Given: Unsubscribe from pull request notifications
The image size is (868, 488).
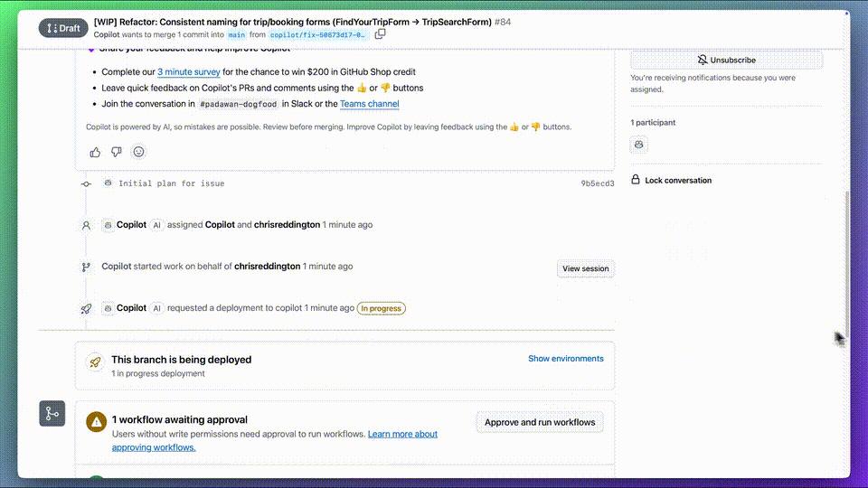Looking at the screenshot, I should [x=726, y=60].
